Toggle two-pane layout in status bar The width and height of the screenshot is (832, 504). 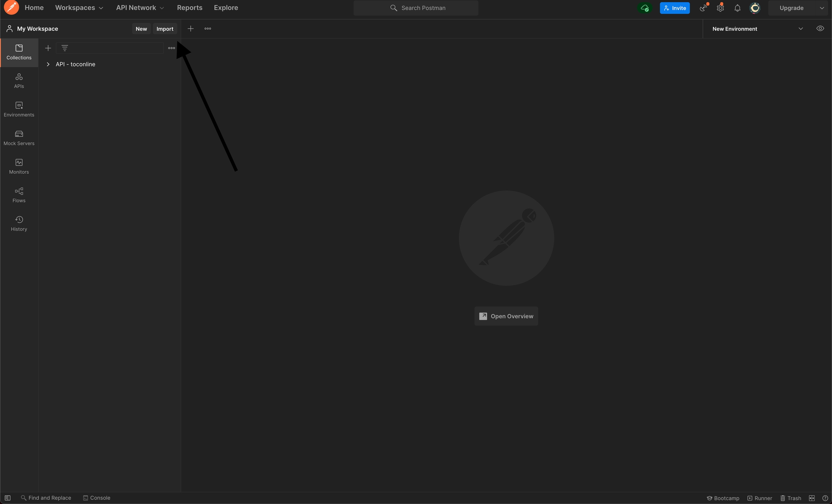tap(812, 498)
